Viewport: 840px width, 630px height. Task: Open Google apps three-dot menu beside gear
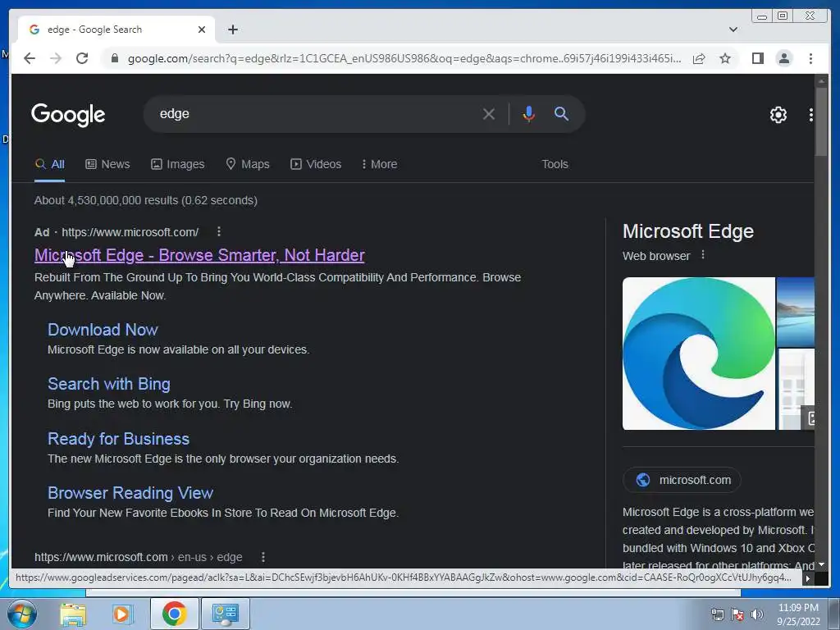[810, 115]
